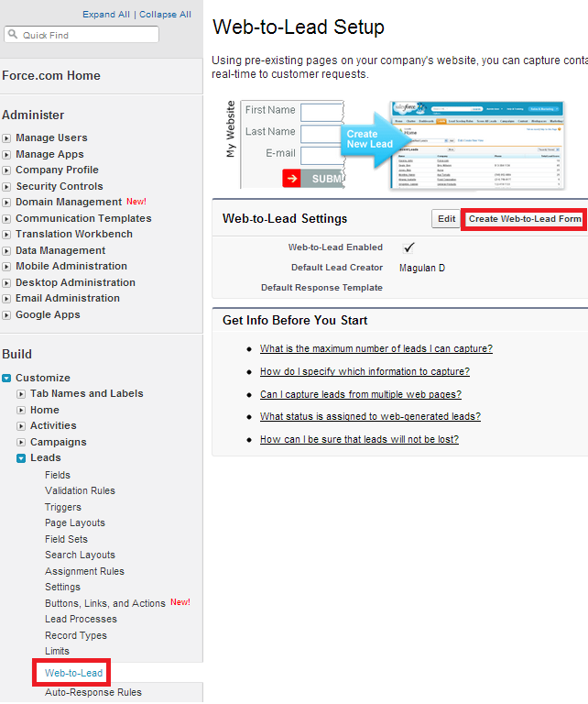Click Collapse All link
Screen dimensions: 588x704
165,15
